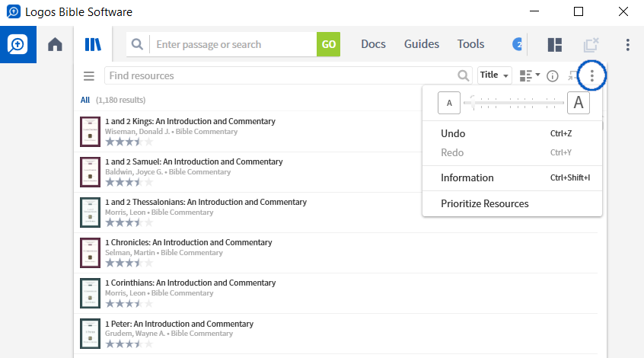Choose Redo from the panel menu
The image size is (644, 358).
pyautogui.click(x=512, y=152)
